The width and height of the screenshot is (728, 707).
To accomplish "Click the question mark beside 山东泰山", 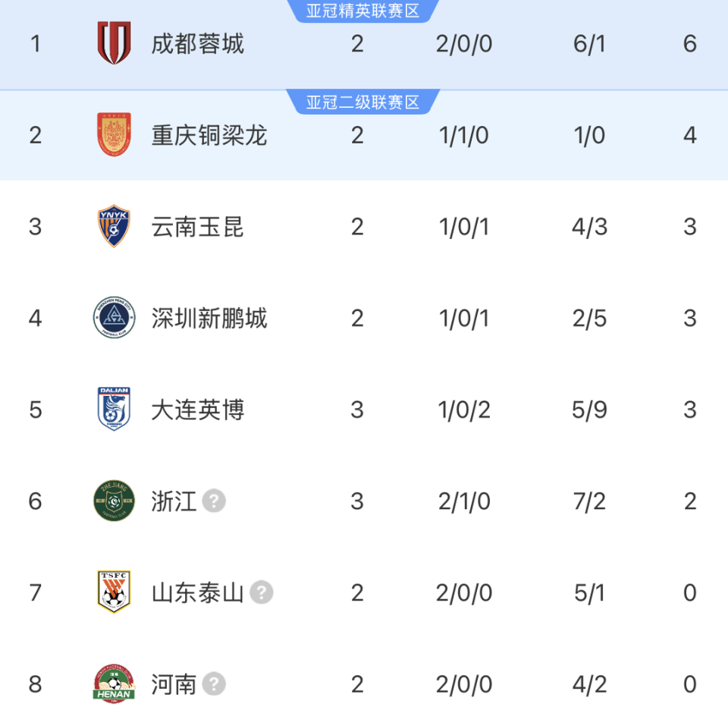I will [x=262, y=592].
